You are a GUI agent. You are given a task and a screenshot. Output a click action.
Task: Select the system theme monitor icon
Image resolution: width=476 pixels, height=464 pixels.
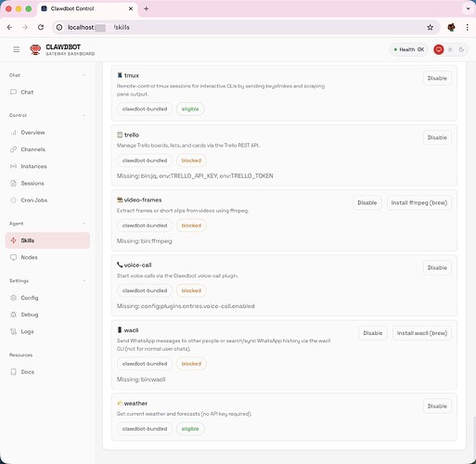click(439, 49)
